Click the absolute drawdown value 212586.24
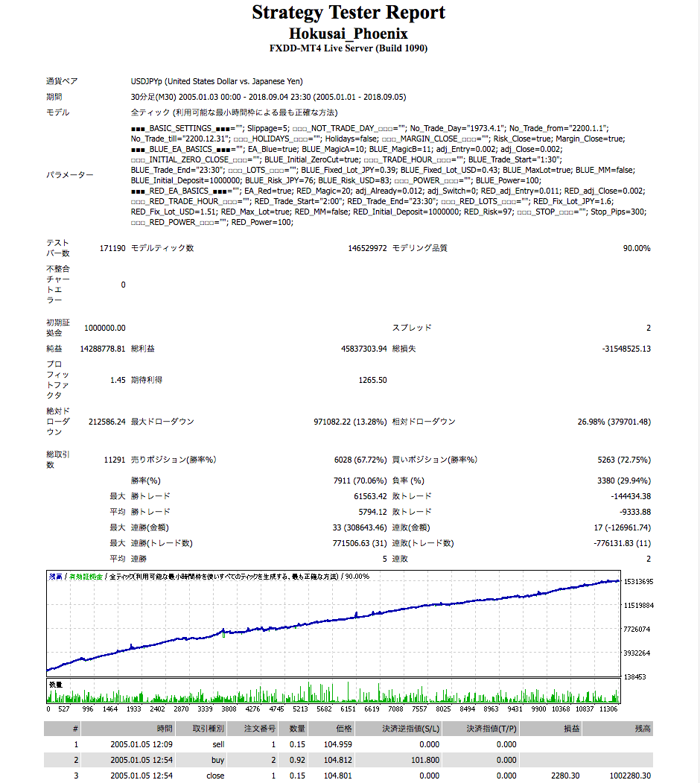The height and width of the screenshot is (783, 700). 106,422
